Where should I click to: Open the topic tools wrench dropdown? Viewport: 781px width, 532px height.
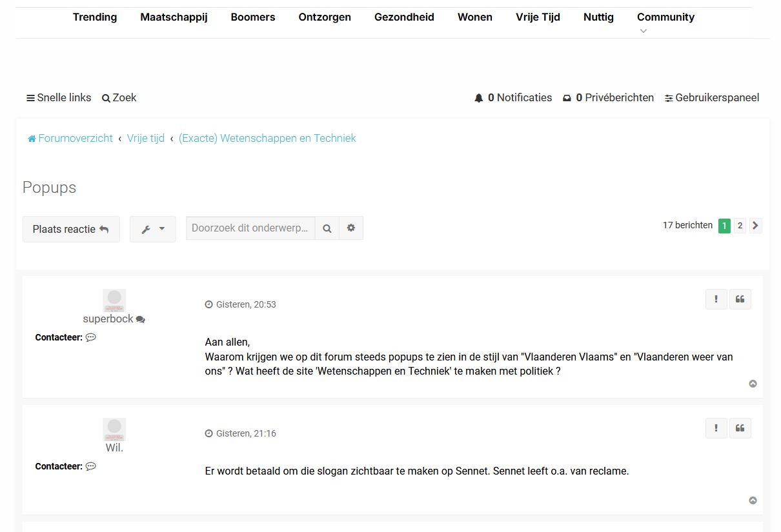[x=153, y=229]
